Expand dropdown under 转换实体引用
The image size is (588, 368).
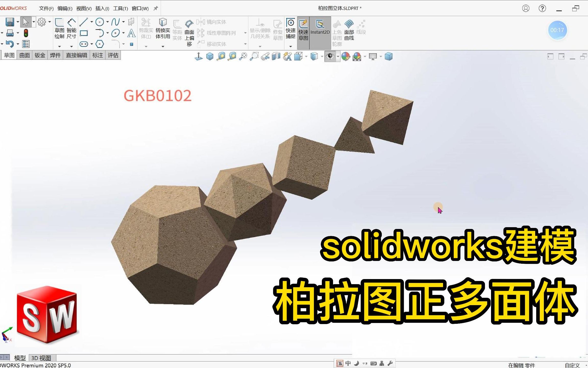[x=163, y=47]
